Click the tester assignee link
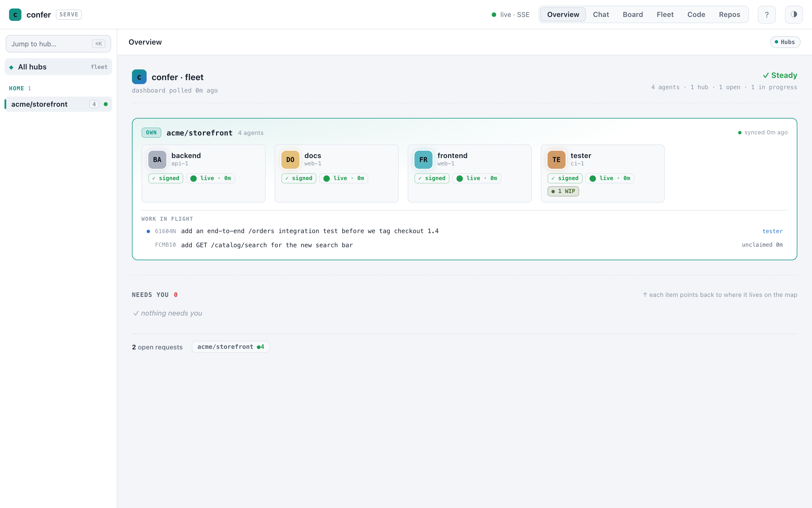Screen dimensions: 812x508 [x=772, y=231]
